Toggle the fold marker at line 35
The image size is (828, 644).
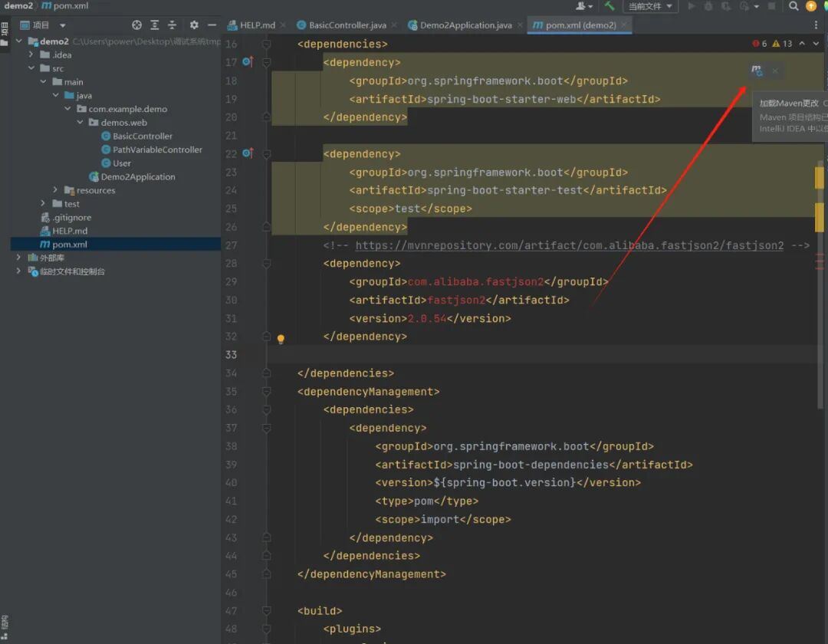pos(267,392)
